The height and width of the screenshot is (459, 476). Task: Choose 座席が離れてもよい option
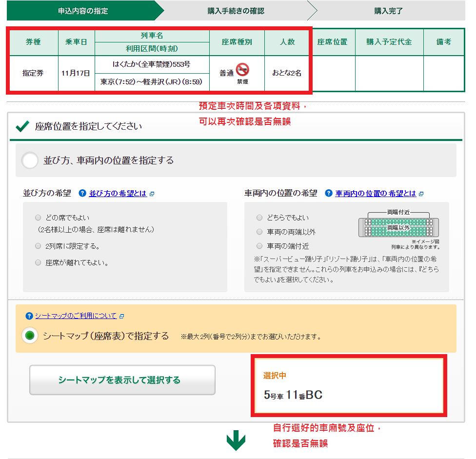coord(38,262)
